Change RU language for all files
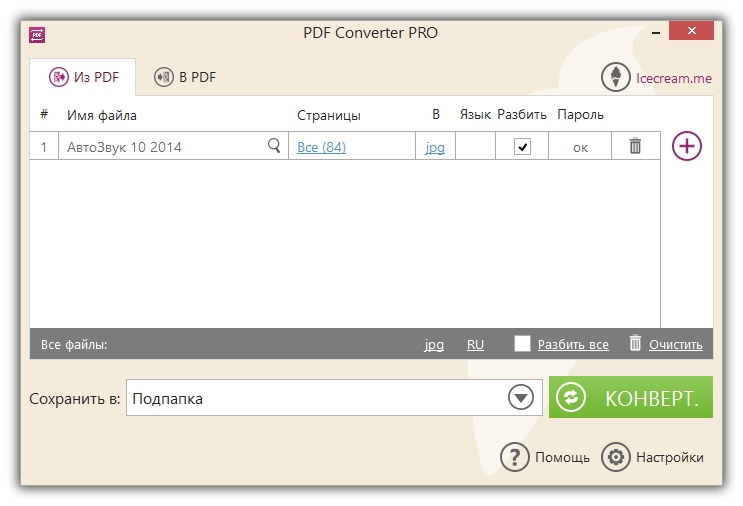Viewport: 743px width, 506px height. pos(475,344)
